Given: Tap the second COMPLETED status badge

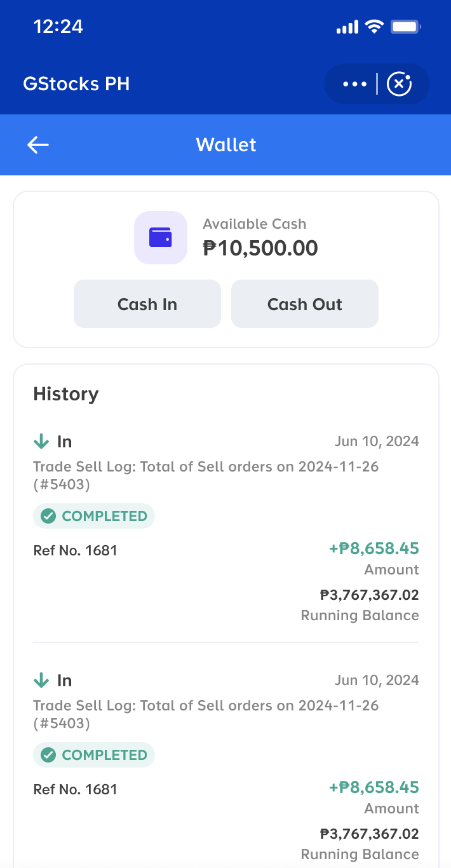Looking at the screenshot, I should coord(94,755).
